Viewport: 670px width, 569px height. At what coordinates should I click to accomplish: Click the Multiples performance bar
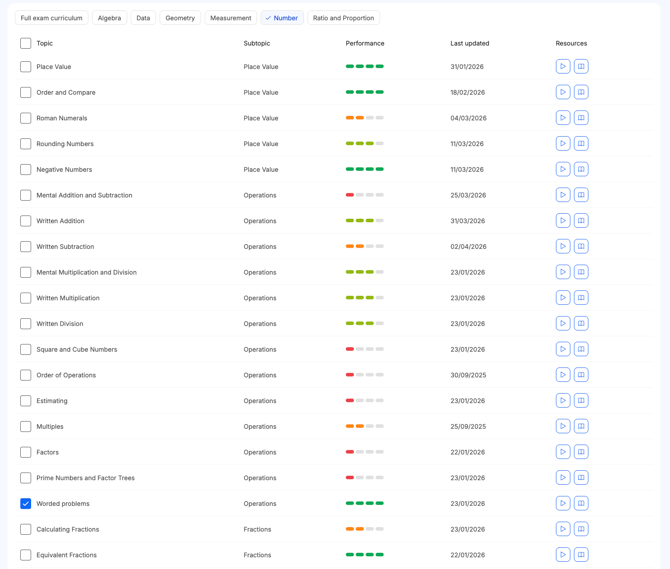[x=364, y=426]
